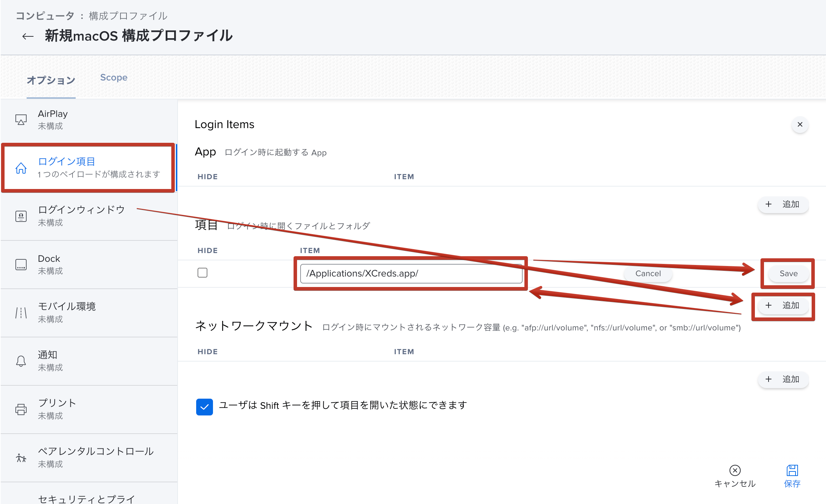The width and height of the screenshot is (826, 504).
Task: Open the 通知 payload entry
Action: [89, 361]
